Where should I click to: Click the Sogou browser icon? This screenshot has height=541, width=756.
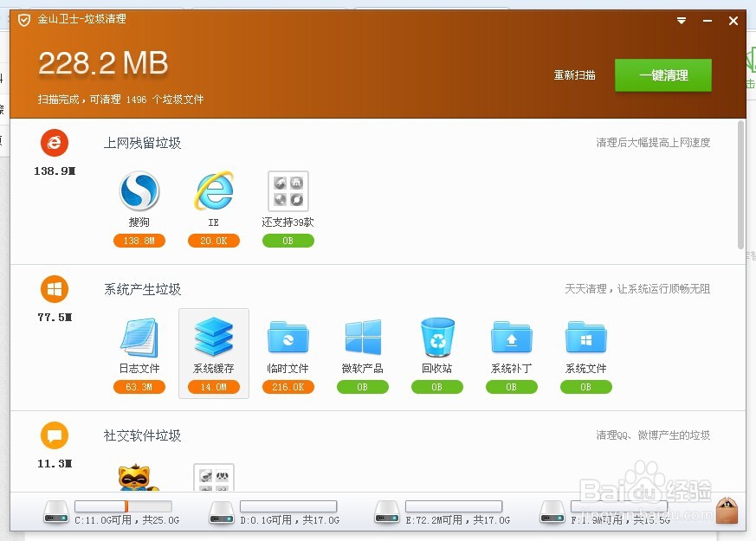(139, 190)
